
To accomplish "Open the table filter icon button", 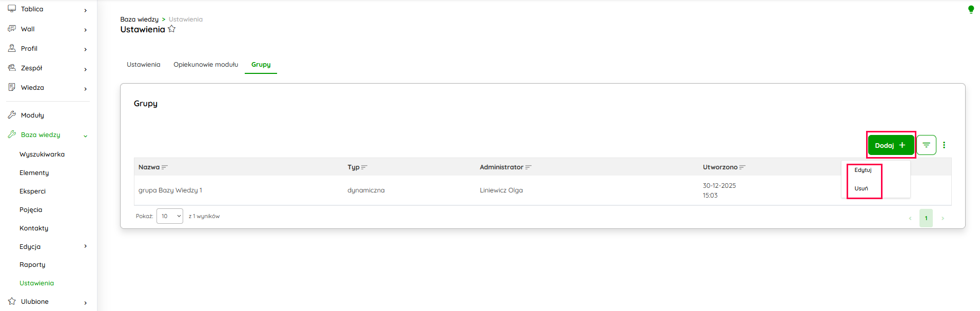I will (926, 145).
